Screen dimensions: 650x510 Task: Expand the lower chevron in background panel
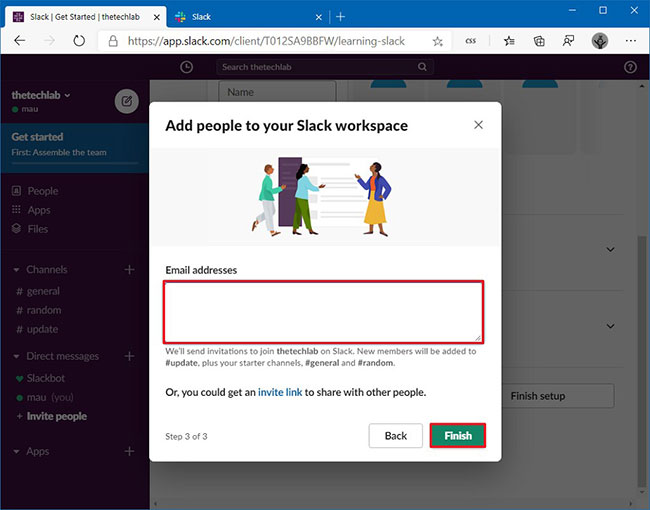click(x=610, y=326)
